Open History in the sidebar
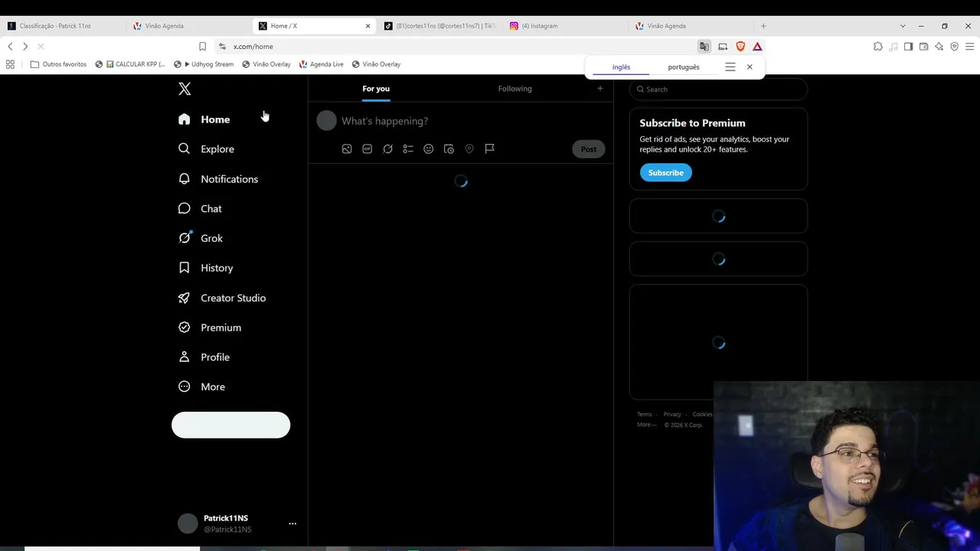Screen dimensions: 980x551 205,268
